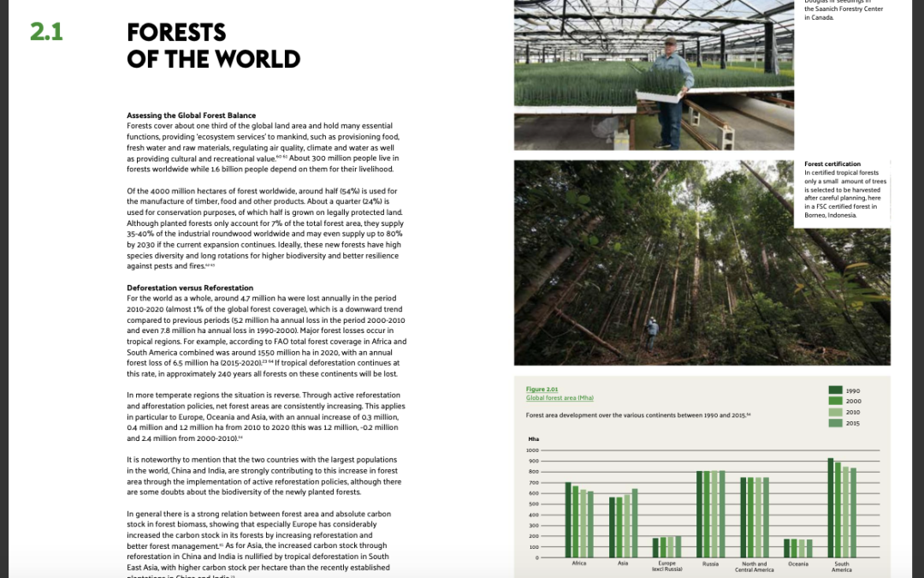
Task: Click the 'Deforestation versus Reforestation' heading
Action: coord(190,288)
